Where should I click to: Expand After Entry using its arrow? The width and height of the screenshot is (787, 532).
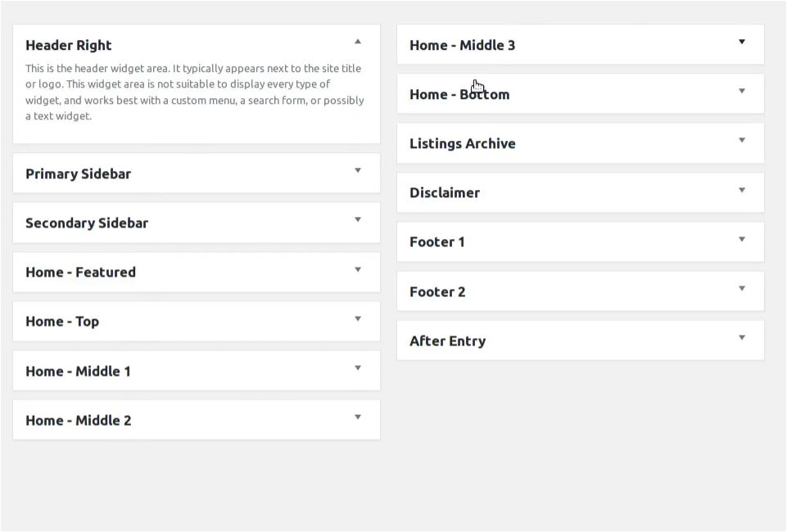[742, 338]
